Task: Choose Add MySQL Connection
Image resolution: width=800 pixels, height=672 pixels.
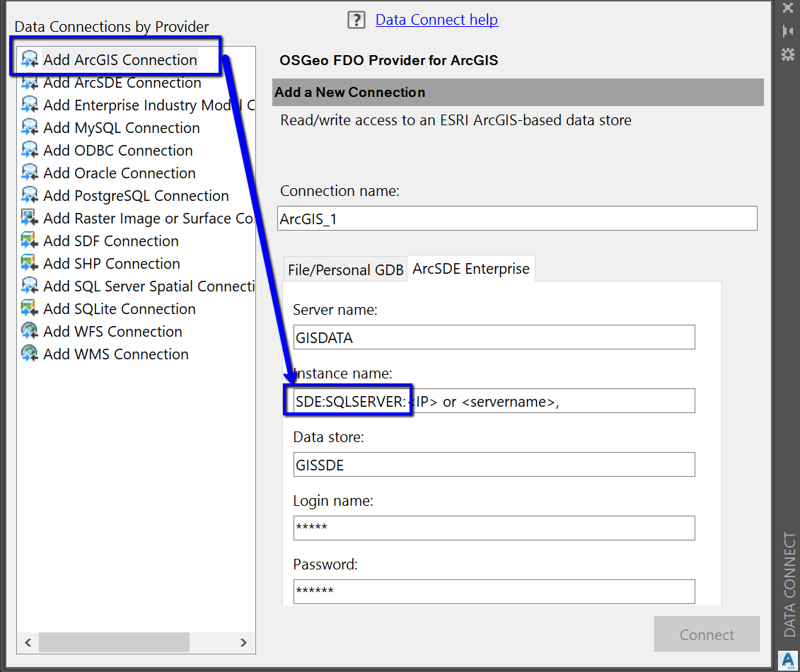Action: [122, 127]
